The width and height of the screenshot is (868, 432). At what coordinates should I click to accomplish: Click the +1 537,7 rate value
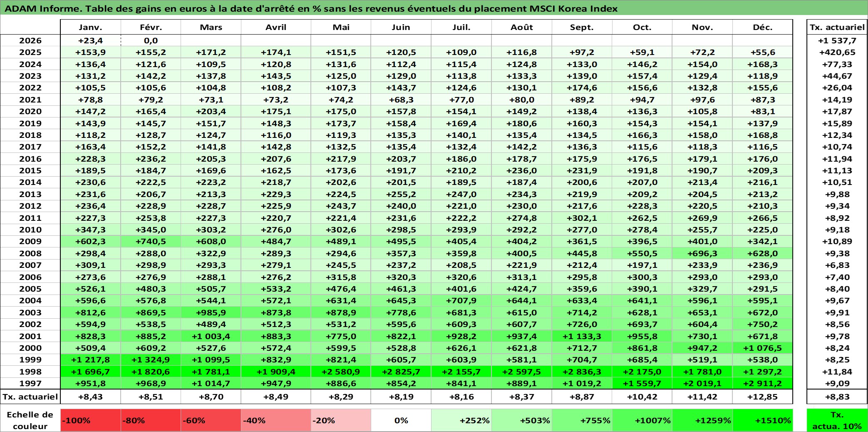pyautogui.click(x=837, y=40)
